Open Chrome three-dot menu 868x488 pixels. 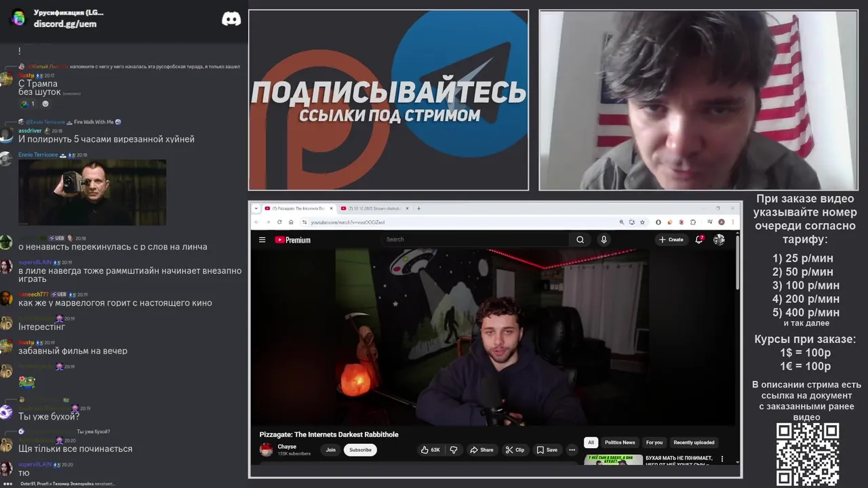(x=733, y=222)
